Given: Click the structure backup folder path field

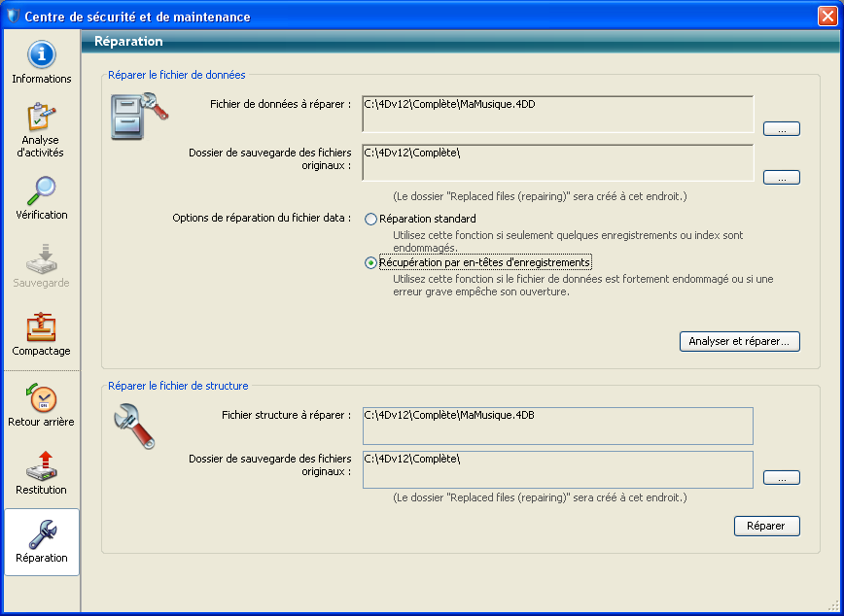Looking at the screenshot, I should 557,469.
